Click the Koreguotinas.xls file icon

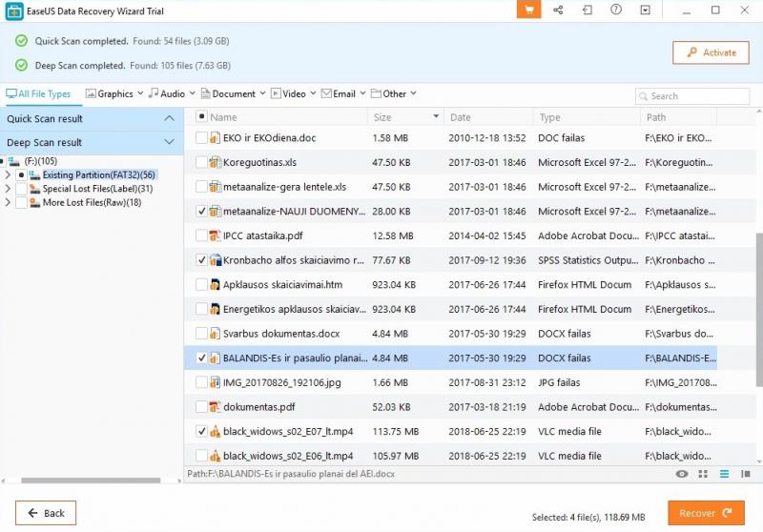[215, 162]
